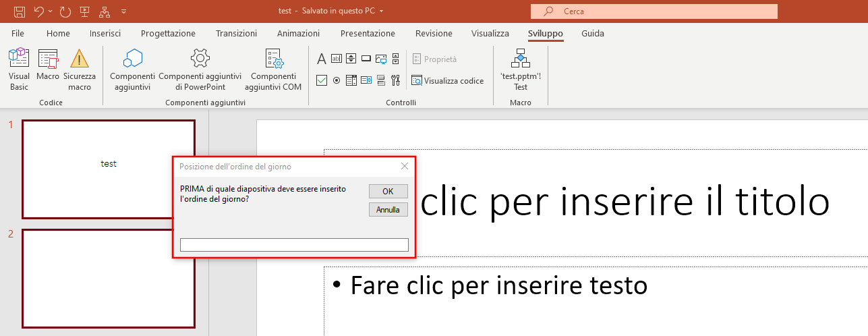Select the blank slide 2 thumbnail
Image resolution: width=868 pixels, height=336 pixels.
tap(109, 279)
